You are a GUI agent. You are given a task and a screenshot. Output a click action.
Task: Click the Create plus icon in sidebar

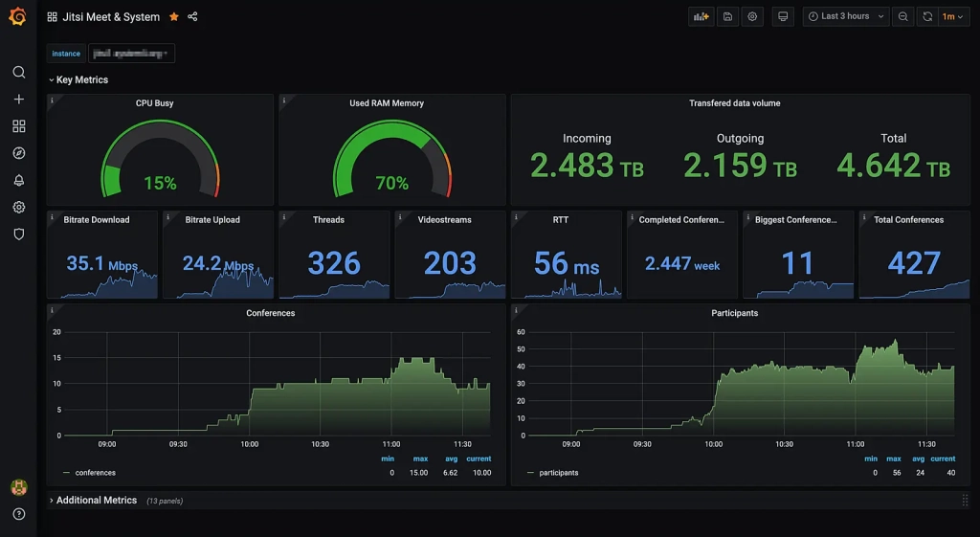18,100
